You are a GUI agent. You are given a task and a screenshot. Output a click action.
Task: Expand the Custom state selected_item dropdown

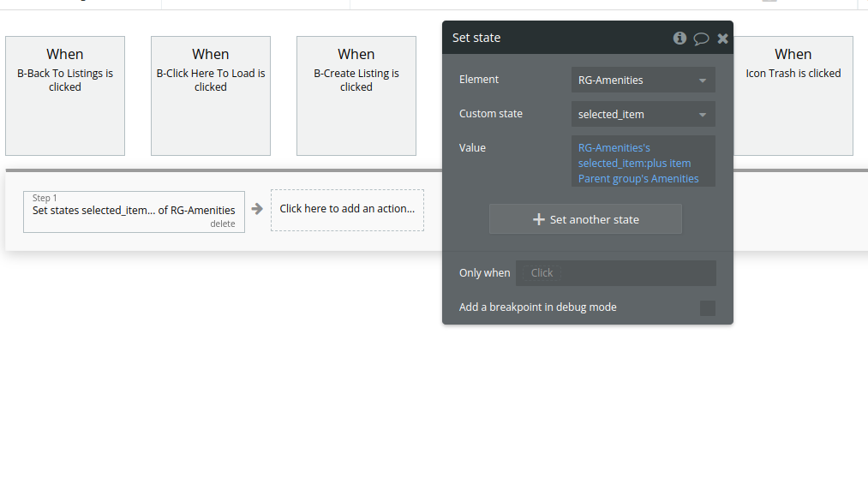pos(644,115)
